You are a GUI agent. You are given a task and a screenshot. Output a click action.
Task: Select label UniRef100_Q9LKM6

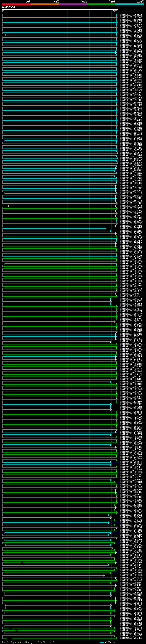[131, 123]
